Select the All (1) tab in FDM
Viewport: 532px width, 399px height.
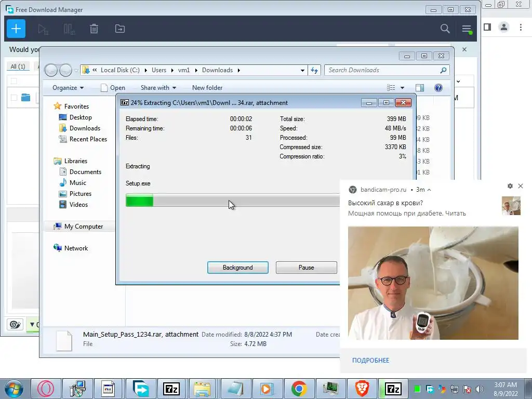click(18, 66)
